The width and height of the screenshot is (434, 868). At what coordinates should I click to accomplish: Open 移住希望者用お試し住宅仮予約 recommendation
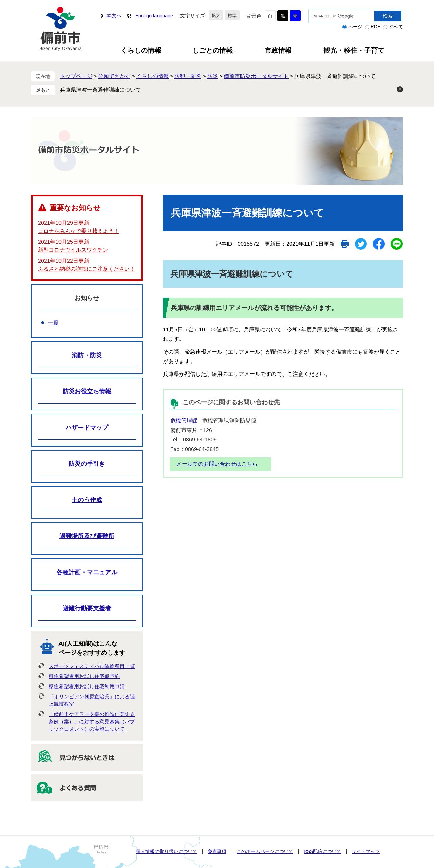pos(84,676)
